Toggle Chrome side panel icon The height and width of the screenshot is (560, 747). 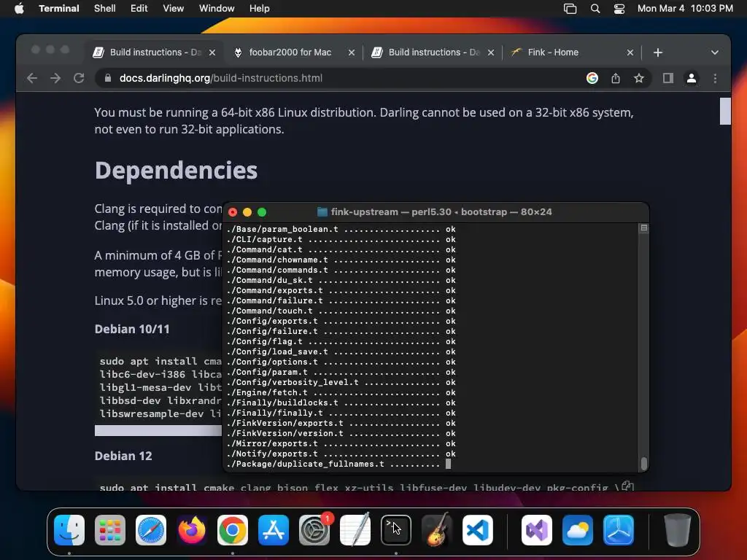click(668, 78)
